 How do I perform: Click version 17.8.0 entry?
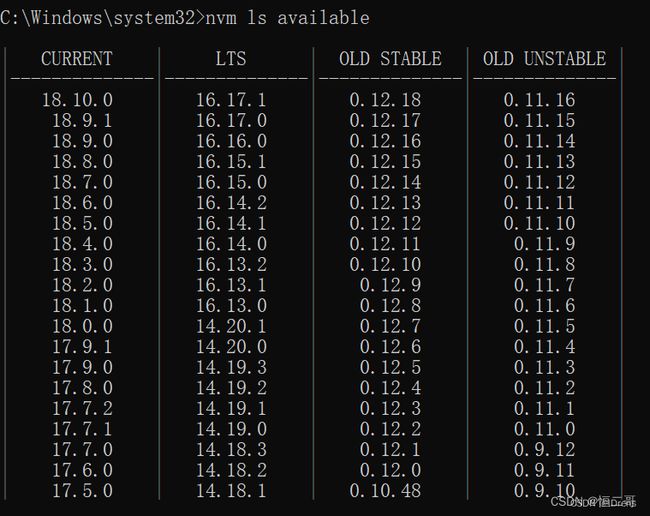click(x=82, y=388)
